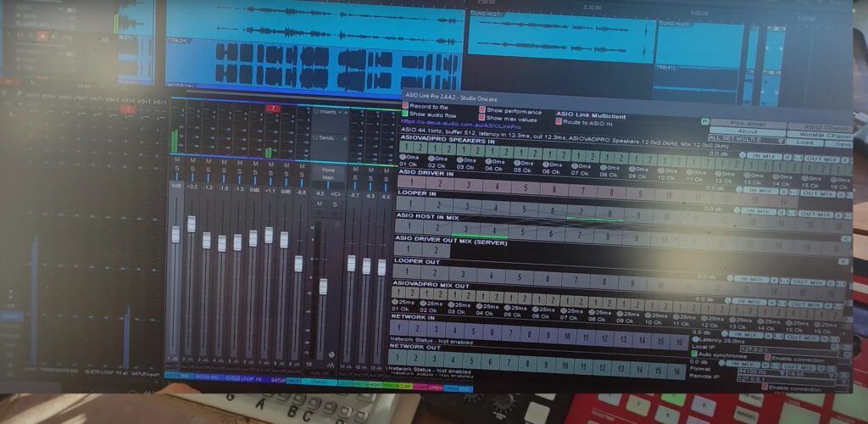Click the X after IN MIX in ASIOVADPRO SPEAKERS IN row
The width and height of the screenshot is (868, 424).
pos(787,157)
